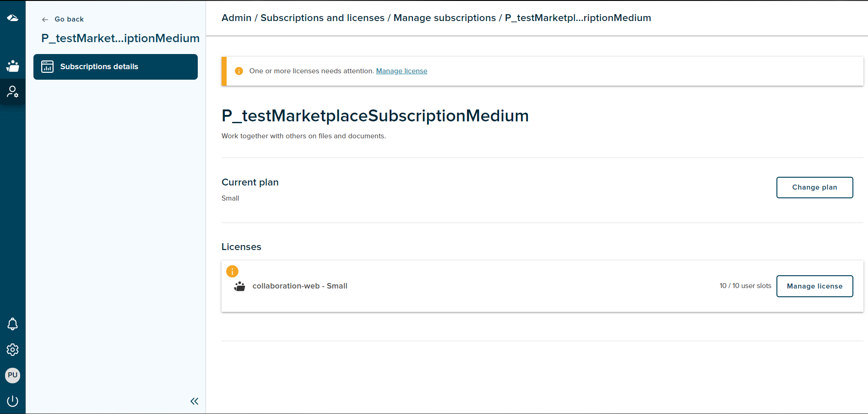
Task: Open the settings gear in the sidebar
Action: [12, 350]
